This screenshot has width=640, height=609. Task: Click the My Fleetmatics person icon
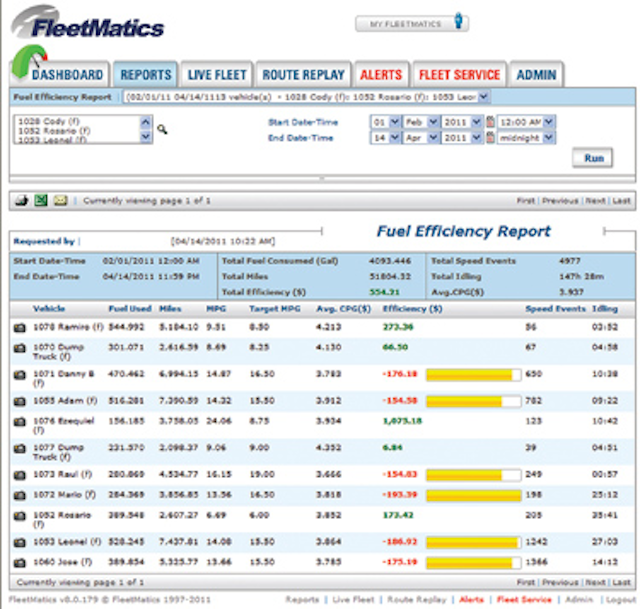(x=459, y=20)
